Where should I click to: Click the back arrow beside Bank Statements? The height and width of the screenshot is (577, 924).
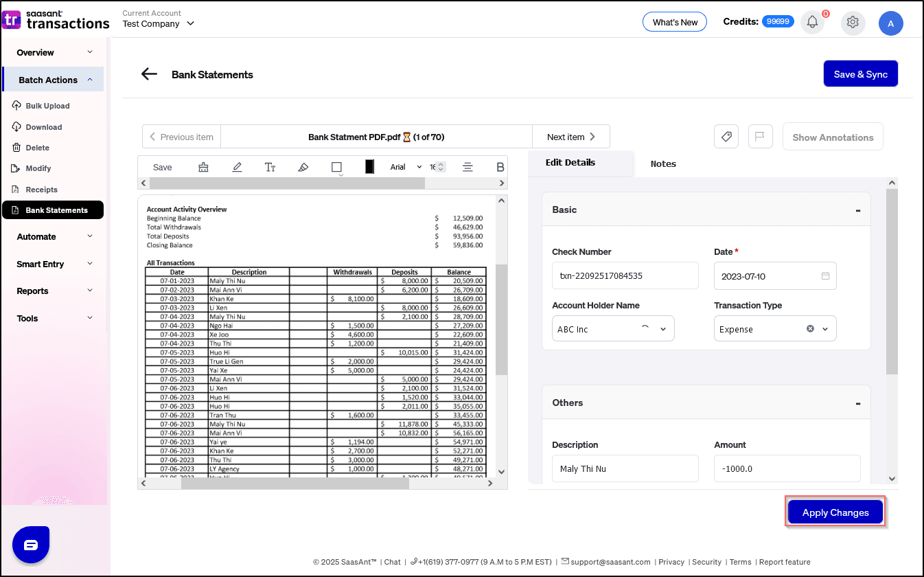tap(149, 74)
